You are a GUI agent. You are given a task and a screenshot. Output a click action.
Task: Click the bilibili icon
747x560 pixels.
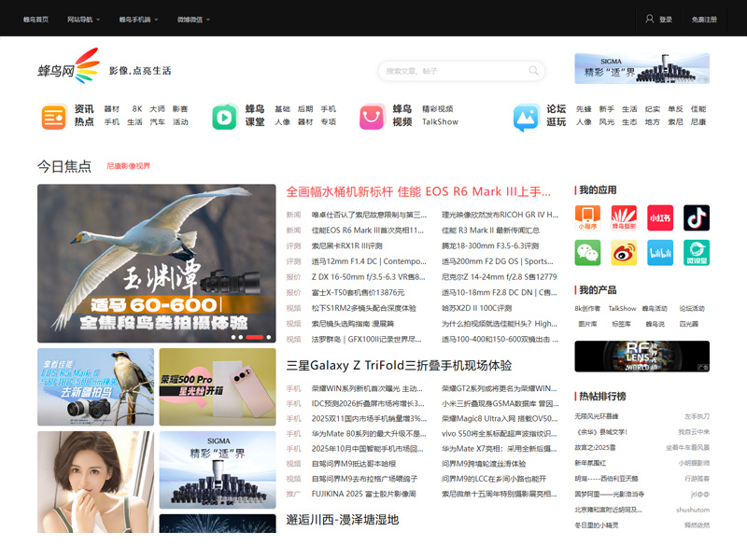660,253
